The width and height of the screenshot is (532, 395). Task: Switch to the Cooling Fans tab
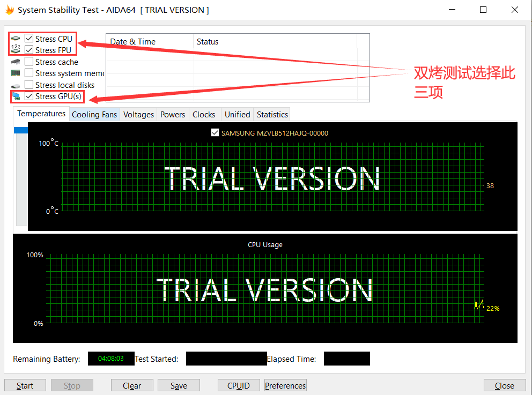click(94, 115)
